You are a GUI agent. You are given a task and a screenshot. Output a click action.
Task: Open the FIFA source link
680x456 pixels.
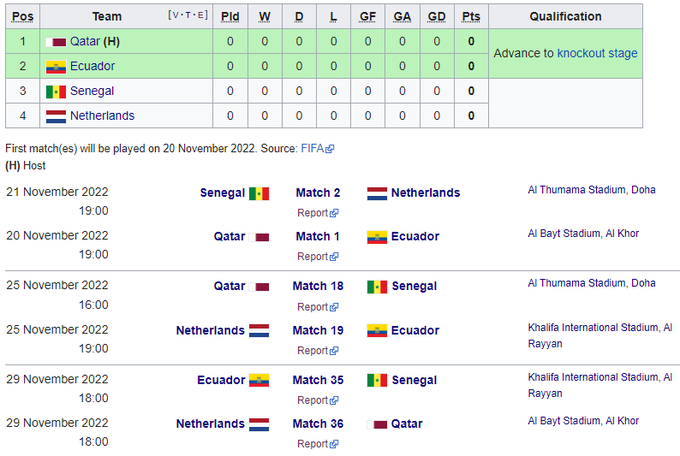[312, 148]
